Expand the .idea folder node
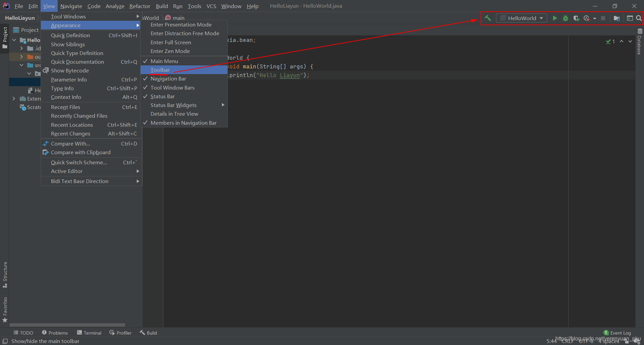The height and width of the screenshot is (345, 644). (21, 48)
